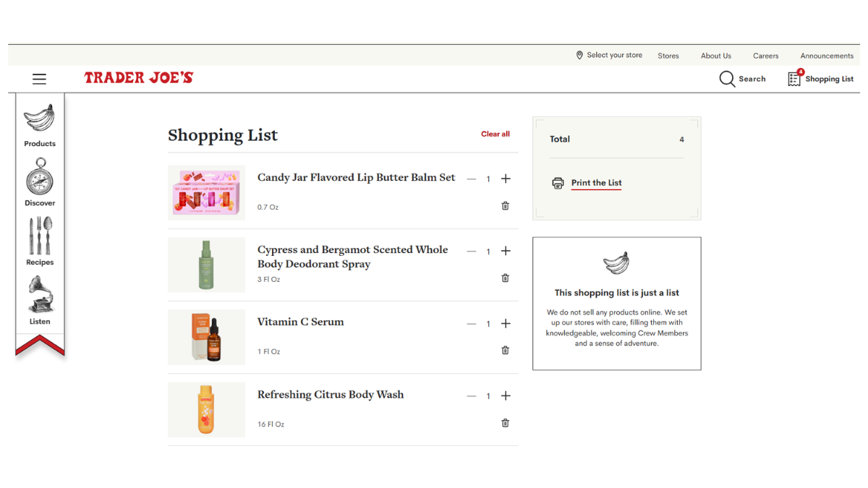Click the Print the List link

coord(596,183)
